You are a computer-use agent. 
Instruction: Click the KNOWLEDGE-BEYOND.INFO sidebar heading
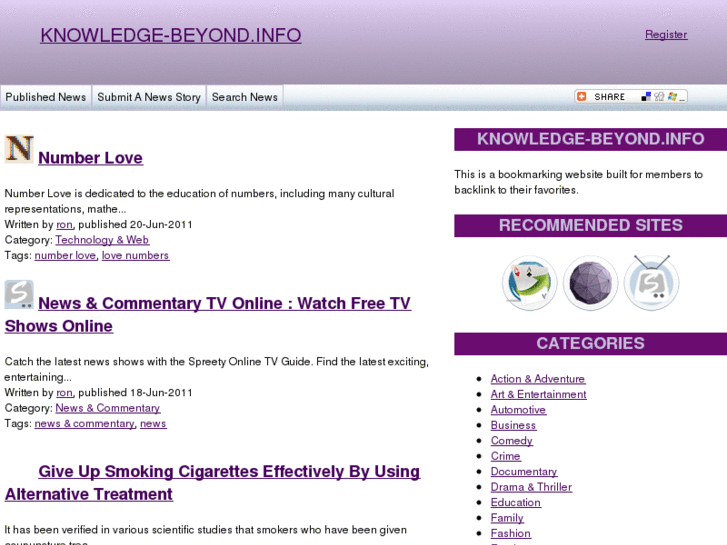pos(591,139)
